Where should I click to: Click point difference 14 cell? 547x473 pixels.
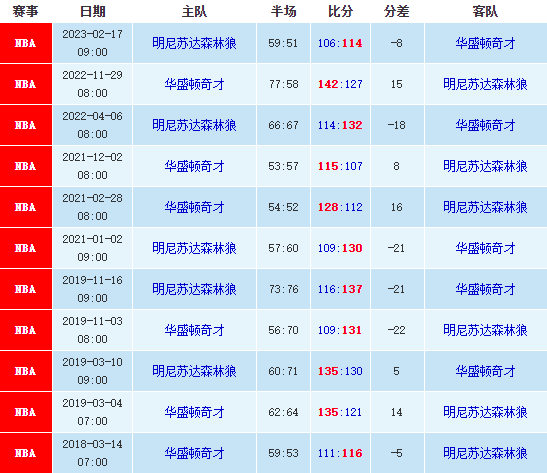coord(397,412)
